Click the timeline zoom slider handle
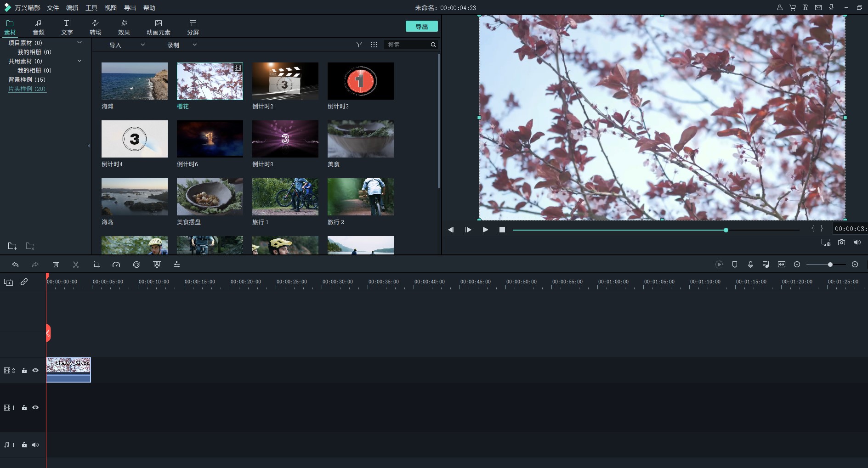The image size is (868, 468). (x=830, y=265)
